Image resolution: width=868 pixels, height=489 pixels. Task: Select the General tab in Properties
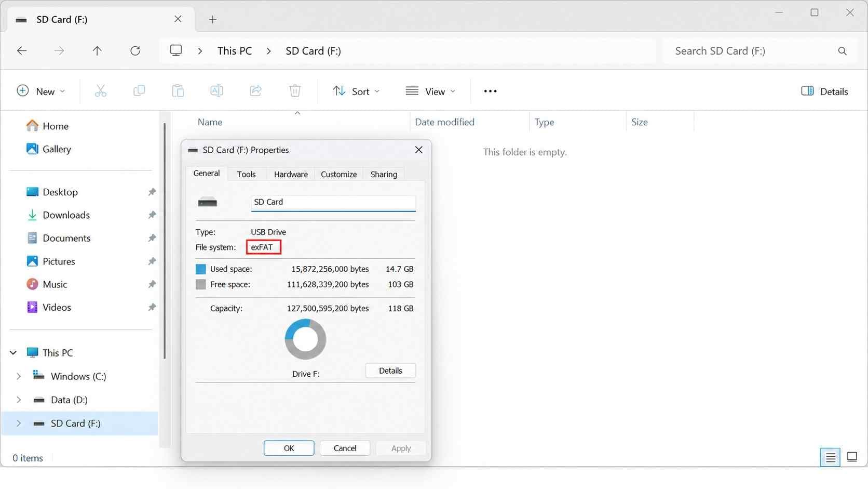207,174
